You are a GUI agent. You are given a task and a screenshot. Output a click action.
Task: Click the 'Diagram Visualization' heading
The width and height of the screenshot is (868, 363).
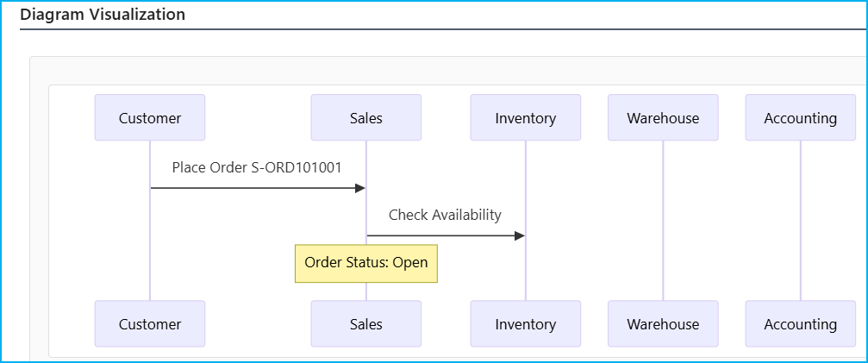tap(102, 15)
